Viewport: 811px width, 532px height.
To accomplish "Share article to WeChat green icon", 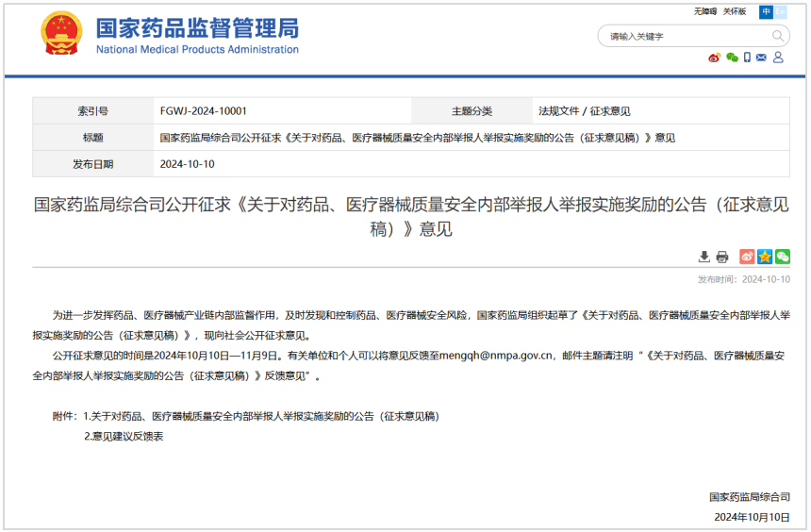I will pos(783,257).
